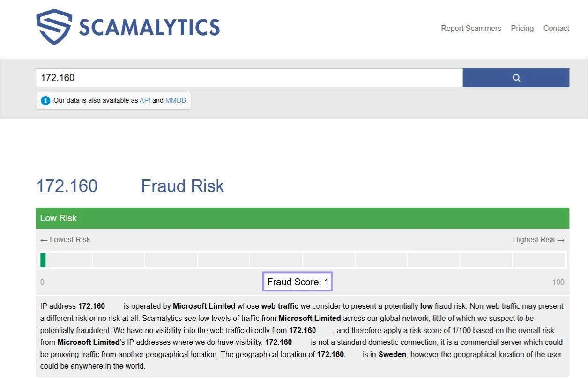Click the shield emblem next to SCAMALYTICS text
The width and height of the screenshot is (588, 379).
53,27
